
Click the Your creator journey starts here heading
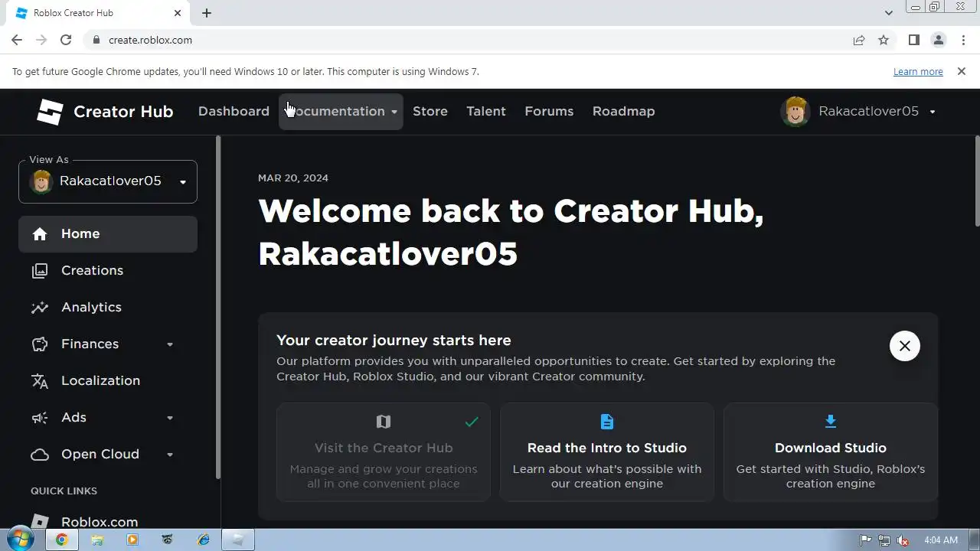pyautogui.click(x=394, y=341)
